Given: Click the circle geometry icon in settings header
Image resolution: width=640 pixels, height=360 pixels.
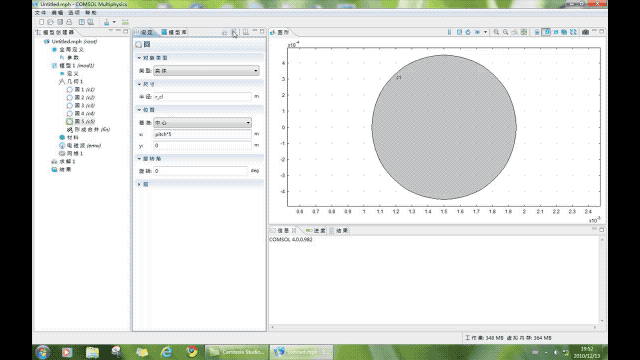Looking at the screenshot, I should (x=139, y=44).
